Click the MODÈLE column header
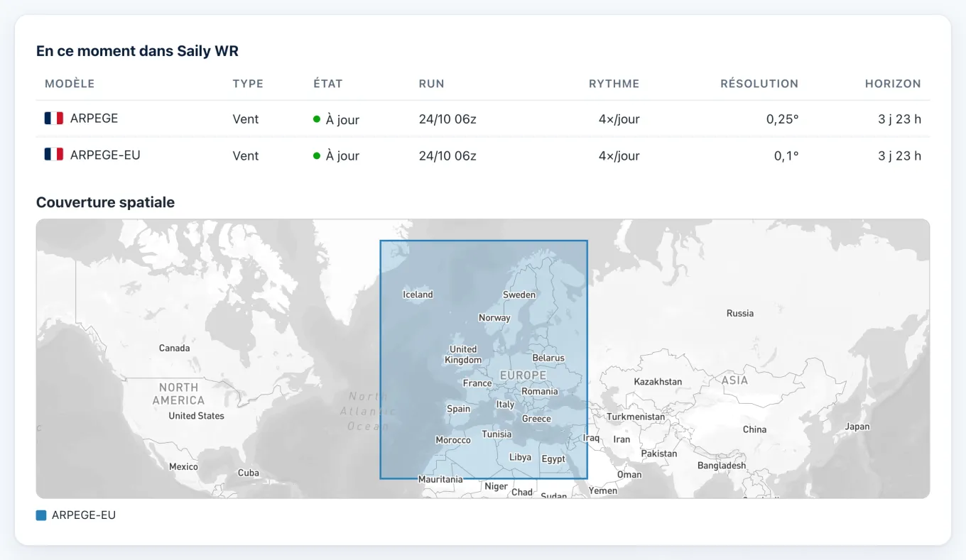The width and height of the screenshot is (966, 560). 70,84
